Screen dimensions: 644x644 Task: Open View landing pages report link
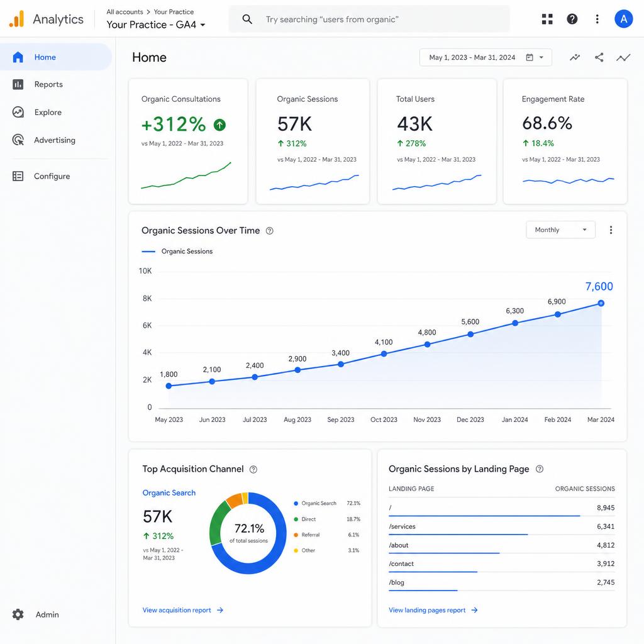click(427, 610)
